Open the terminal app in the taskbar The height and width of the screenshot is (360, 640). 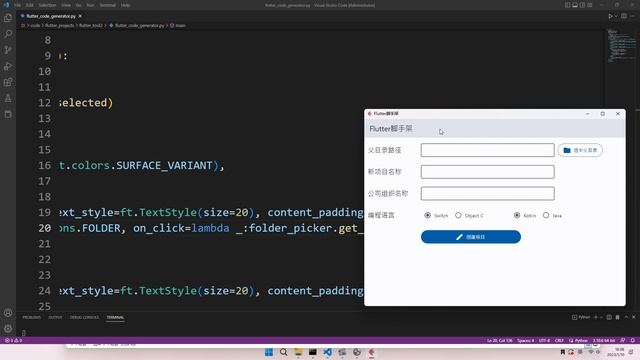pos(313,352)
